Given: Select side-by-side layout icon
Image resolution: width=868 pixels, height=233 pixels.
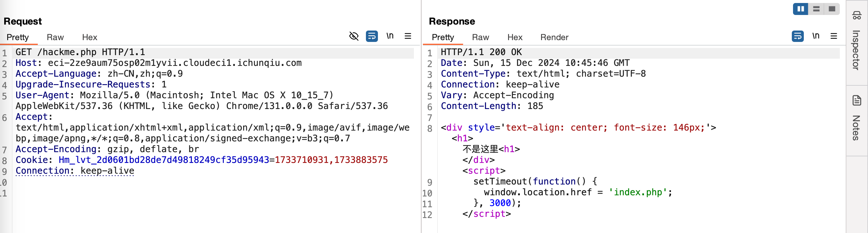Looking at the screenshot, I should [x=801, y=9].
